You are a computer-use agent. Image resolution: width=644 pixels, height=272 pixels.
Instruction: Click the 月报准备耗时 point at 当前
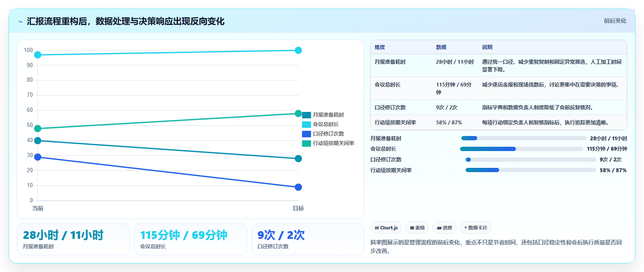[38, 140]
